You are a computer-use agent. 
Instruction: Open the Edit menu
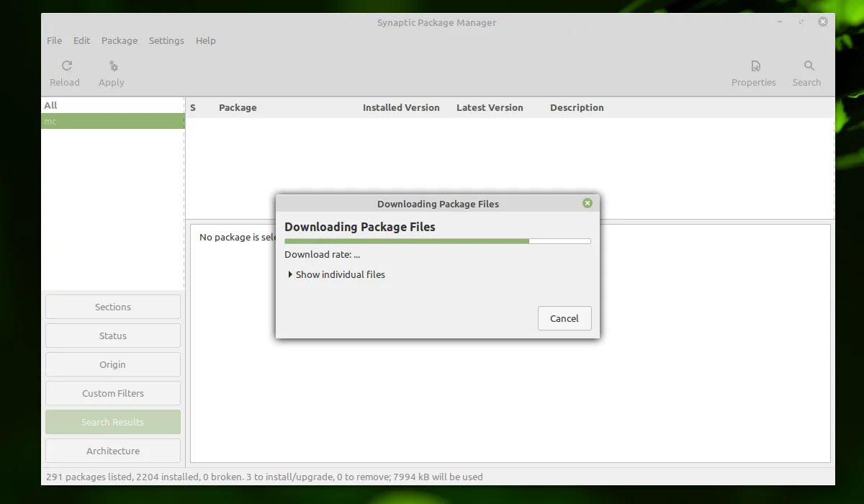tap(81, 40)
